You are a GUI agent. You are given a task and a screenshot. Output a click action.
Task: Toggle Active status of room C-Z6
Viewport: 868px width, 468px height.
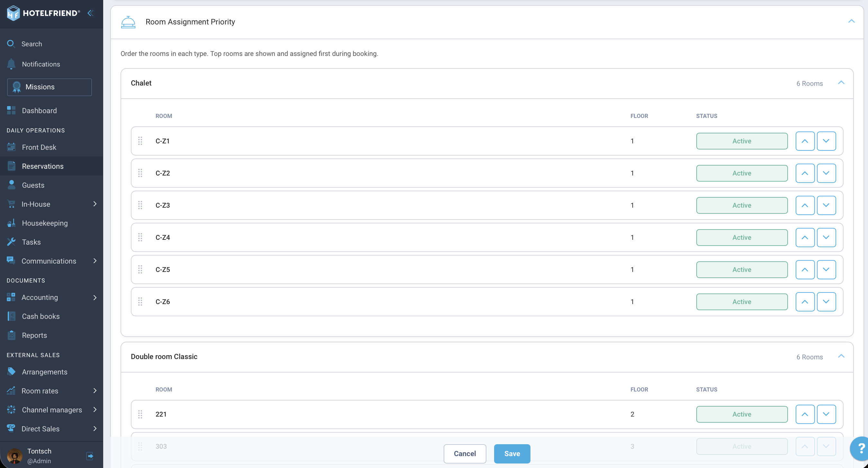(742, 301)
